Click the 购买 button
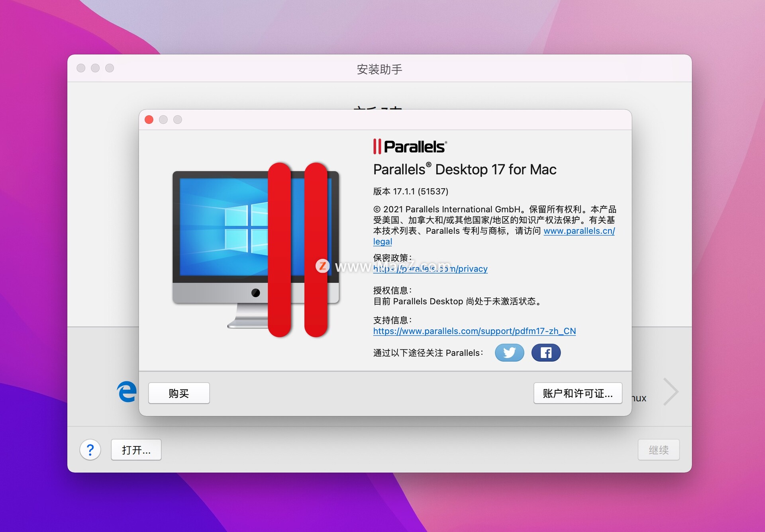The height and width of the screenshot is (532, 765). click(x=179, y=393)
